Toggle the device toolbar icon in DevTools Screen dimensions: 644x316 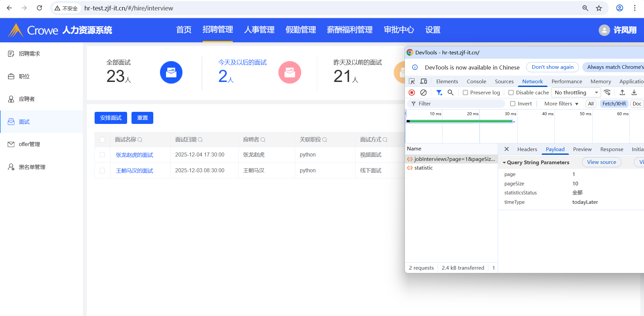424,81
